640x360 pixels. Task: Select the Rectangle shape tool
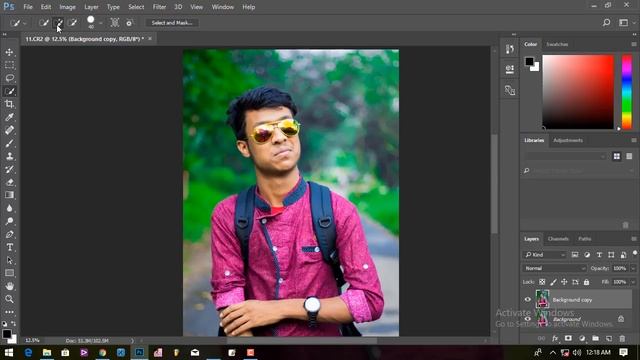coord(9,273)
